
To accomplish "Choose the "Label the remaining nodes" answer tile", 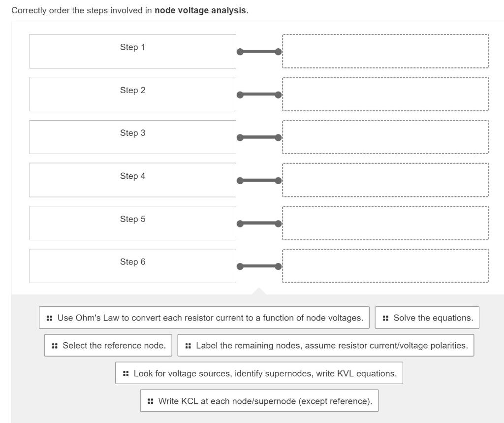I will pos(327,345).
